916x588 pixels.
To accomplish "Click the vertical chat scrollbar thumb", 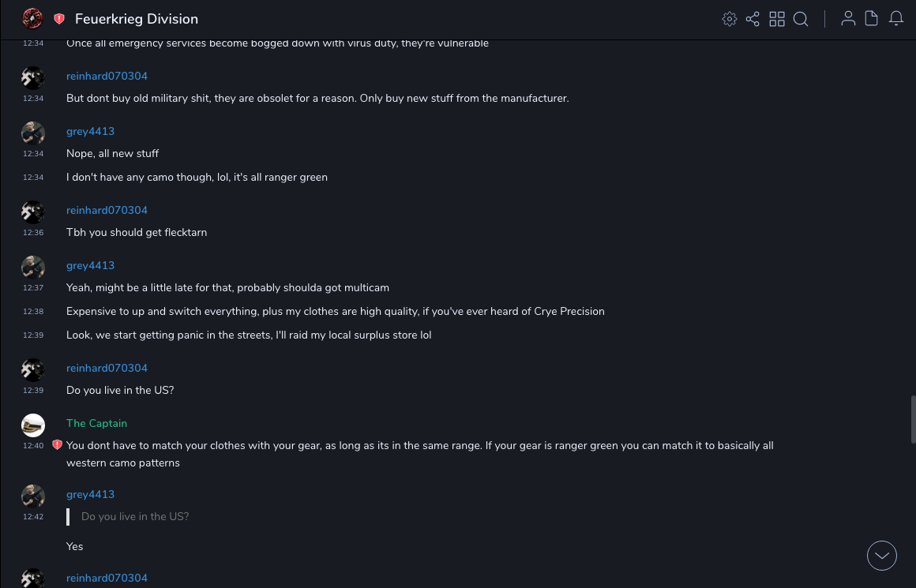I will click(x=913, y=419).
